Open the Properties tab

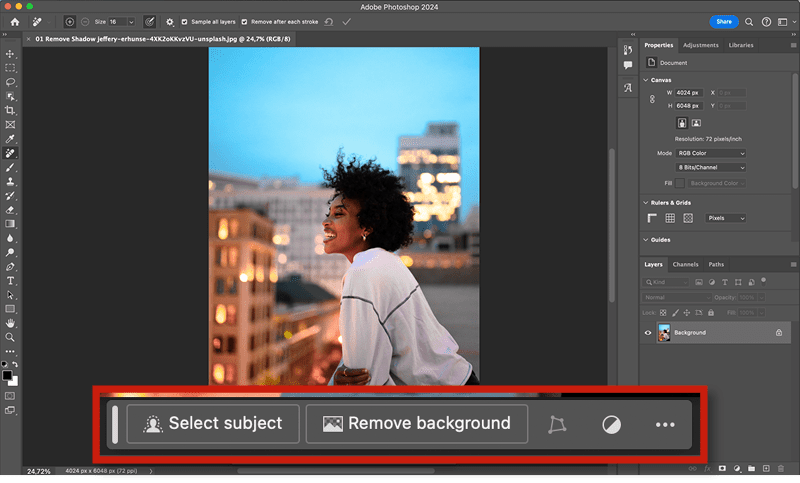click(x=659, y=45)
